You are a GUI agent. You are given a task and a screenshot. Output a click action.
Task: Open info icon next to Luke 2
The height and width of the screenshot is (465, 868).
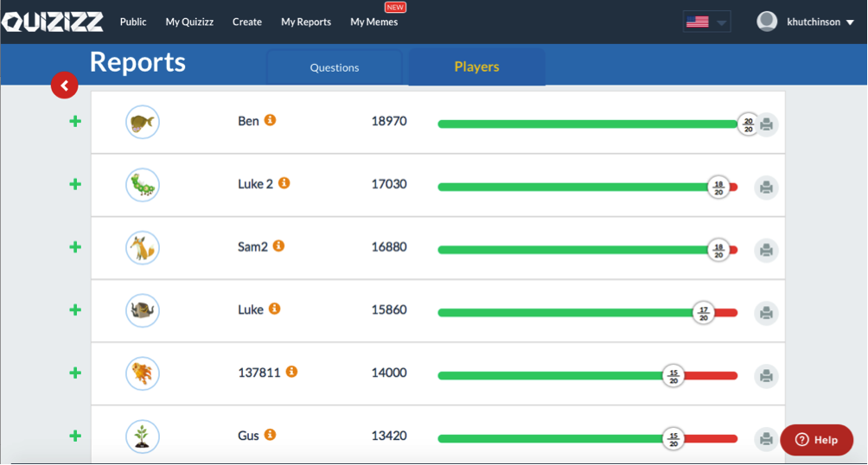(284, 182)
